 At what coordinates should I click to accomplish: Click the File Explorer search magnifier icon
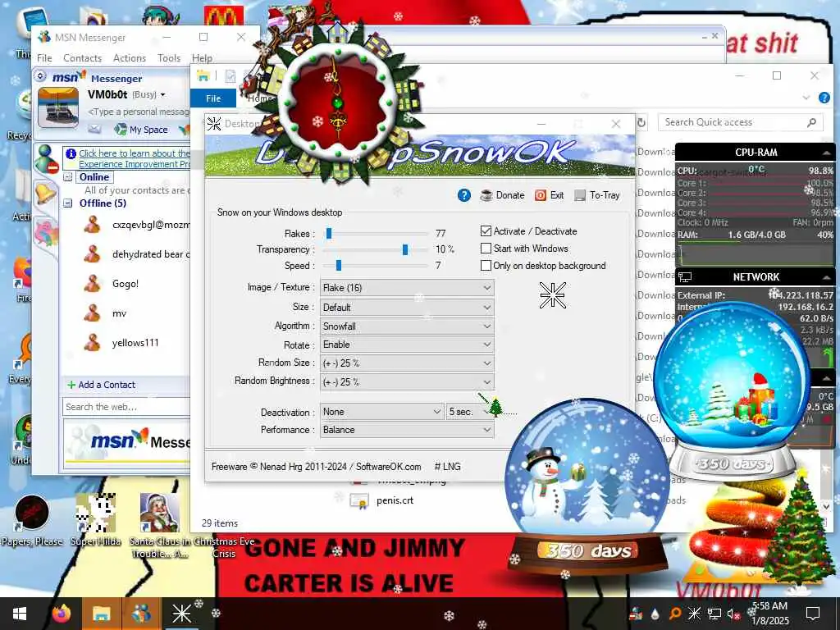click(811, 123)
